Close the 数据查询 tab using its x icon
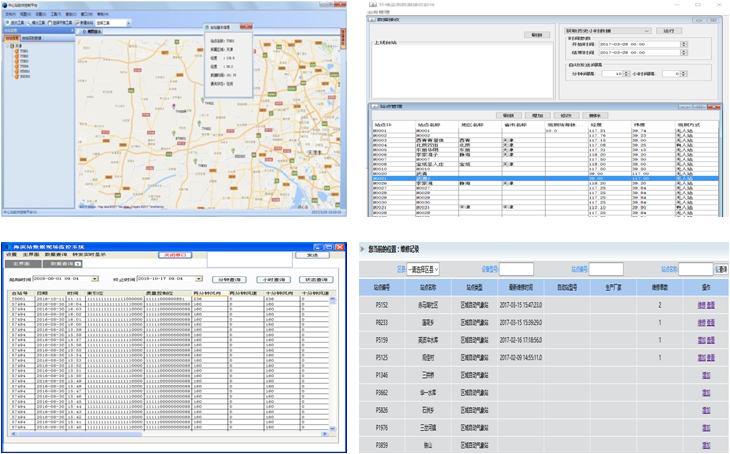Screen dimensions: 730x454 pos(78,264)
